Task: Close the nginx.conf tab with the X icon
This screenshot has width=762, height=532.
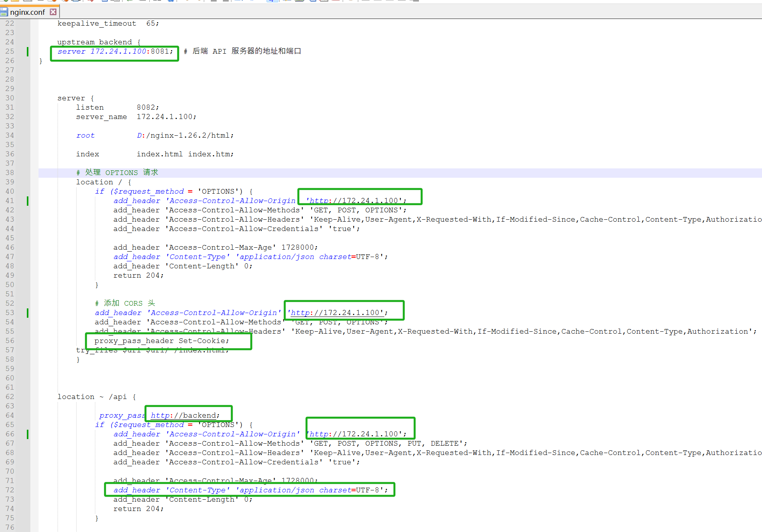Action: click(53, 12)
